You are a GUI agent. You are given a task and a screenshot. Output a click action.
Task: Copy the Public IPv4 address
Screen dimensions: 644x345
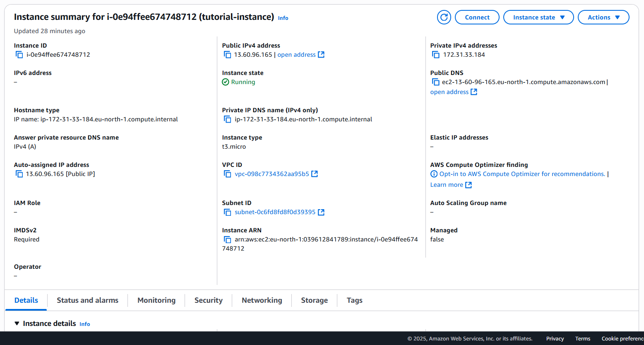point(227,55)
